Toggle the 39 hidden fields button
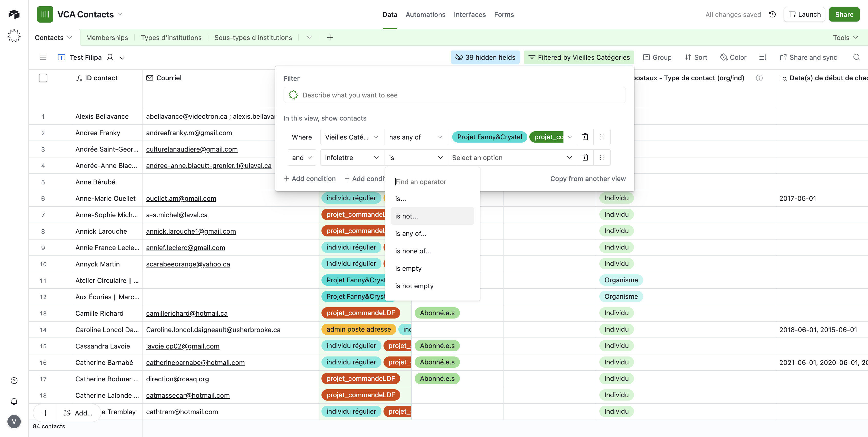The width and height of the screenshot is (868, 437). pos(485,57)
